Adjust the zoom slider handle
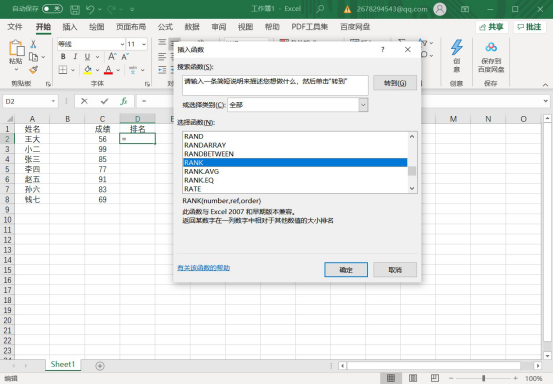Viewport: 553px width, 385px height. coord(484,378)
